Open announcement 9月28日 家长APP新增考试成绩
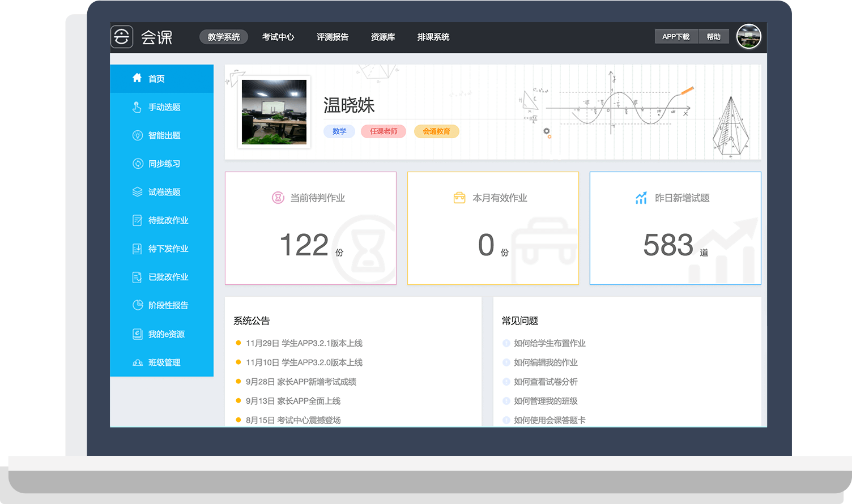The image size is (852, 504). tap(301, 382)
